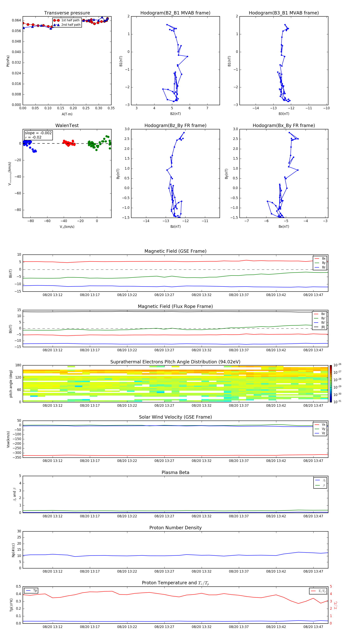The height and width of the screenshot is (644, 351).
Task: Click the "Plasma Beta" plot title
Action: click(175, 472)
